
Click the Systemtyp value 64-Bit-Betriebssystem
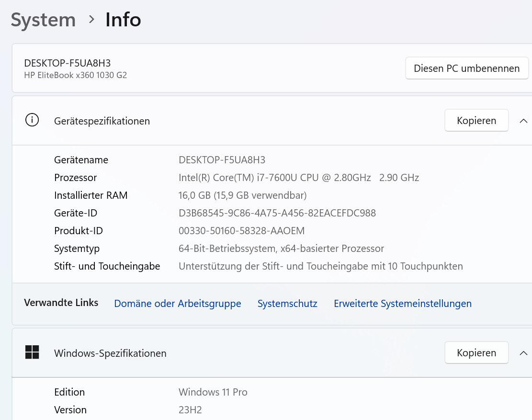tap(281, 249)
